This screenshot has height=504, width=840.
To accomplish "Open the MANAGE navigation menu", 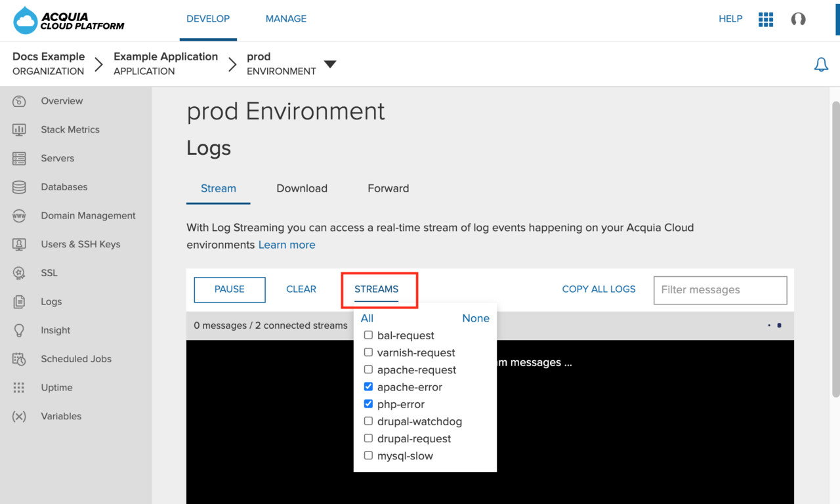I will [286, 18].
